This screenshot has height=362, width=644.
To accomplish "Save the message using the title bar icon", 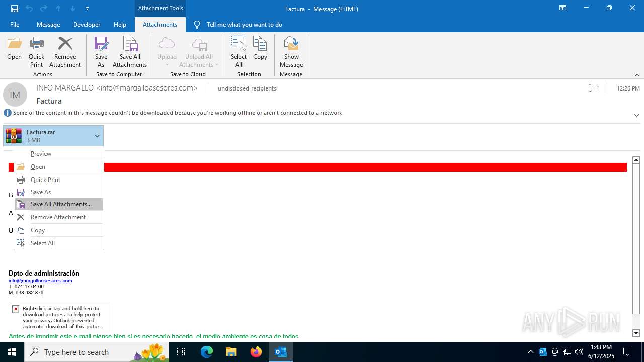I will click(15, 8).
